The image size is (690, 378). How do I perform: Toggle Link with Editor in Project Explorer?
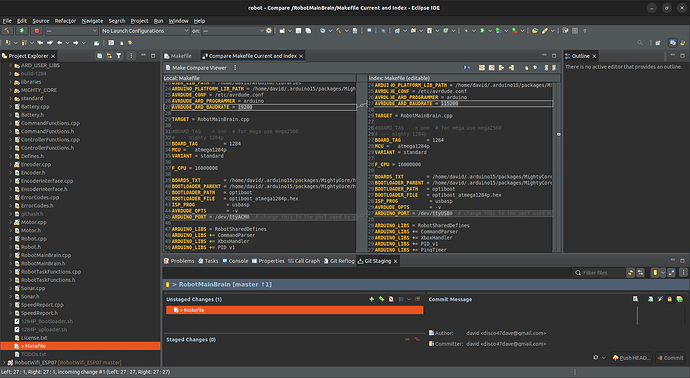click(109, 56)
